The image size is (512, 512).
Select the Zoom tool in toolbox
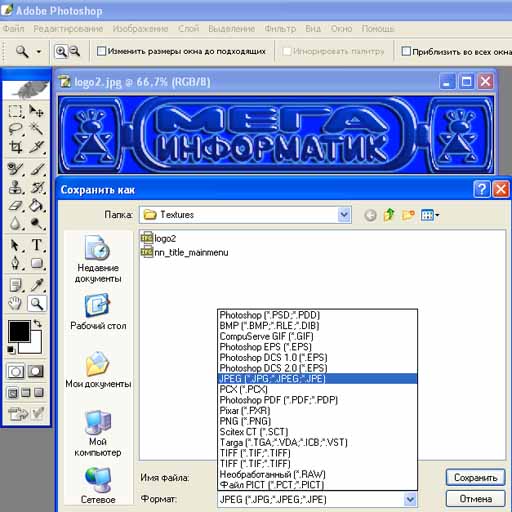36,303
